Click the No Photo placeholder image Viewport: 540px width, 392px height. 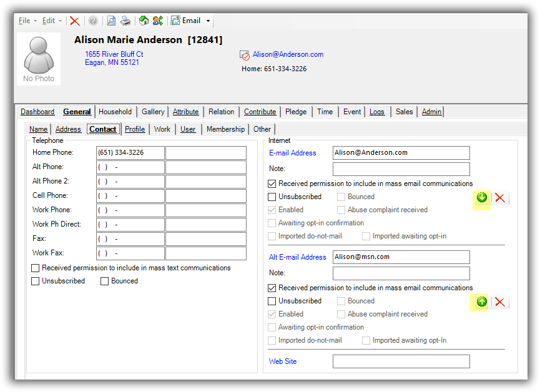(39, 59)
